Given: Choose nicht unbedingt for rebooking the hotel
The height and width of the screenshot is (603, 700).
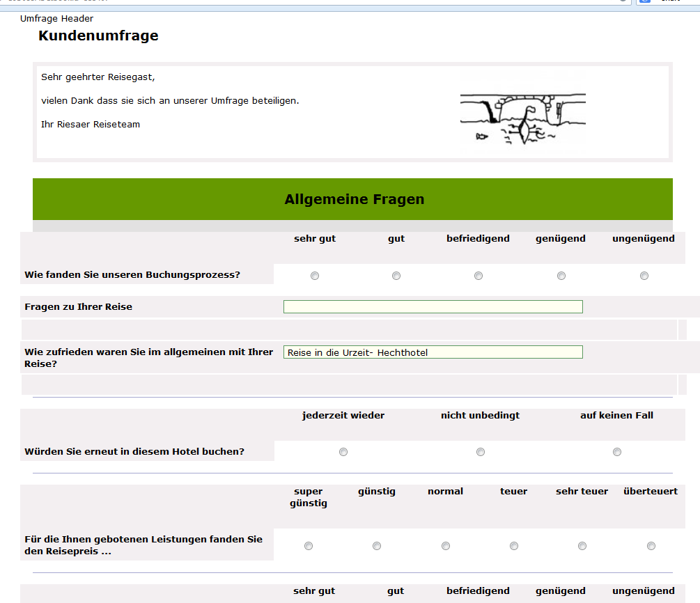Looking at the screenshot, I should coord(481,452).
